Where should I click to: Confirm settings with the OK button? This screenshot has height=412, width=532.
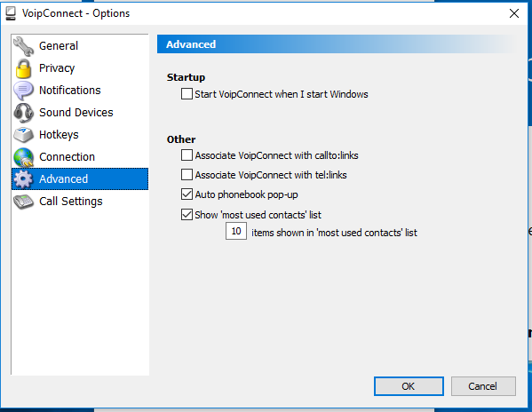coord(409,386)
